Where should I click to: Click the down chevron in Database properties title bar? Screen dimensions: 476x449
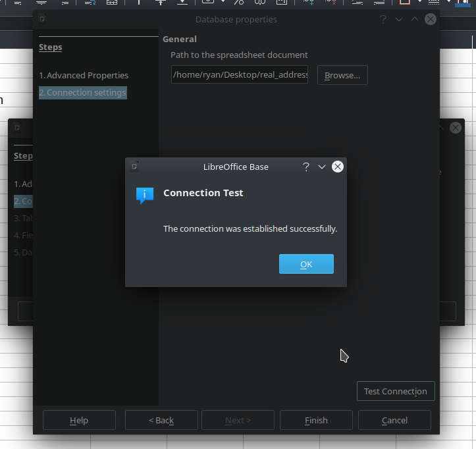click(399, 20)
